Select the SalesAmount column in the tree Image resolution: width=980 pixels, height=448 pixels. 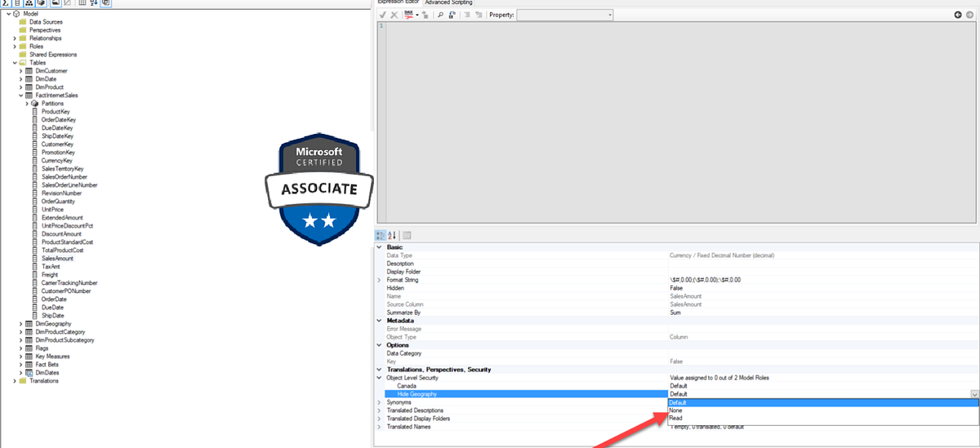point(57,259)
